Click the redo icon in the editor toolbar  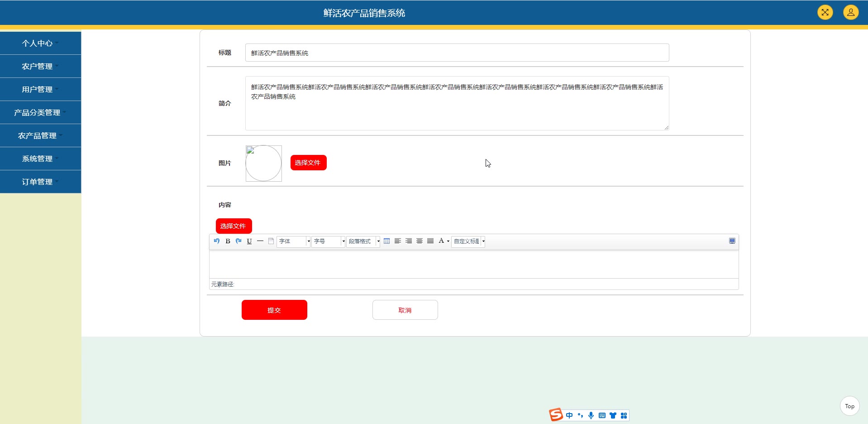[x=238, y=241]
